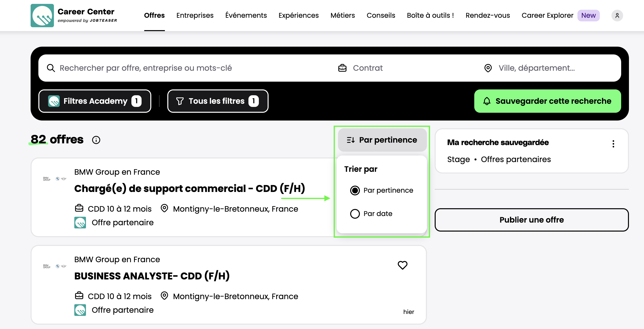
Task: Open the user profile avatar icon
Action: coord(617,16)
